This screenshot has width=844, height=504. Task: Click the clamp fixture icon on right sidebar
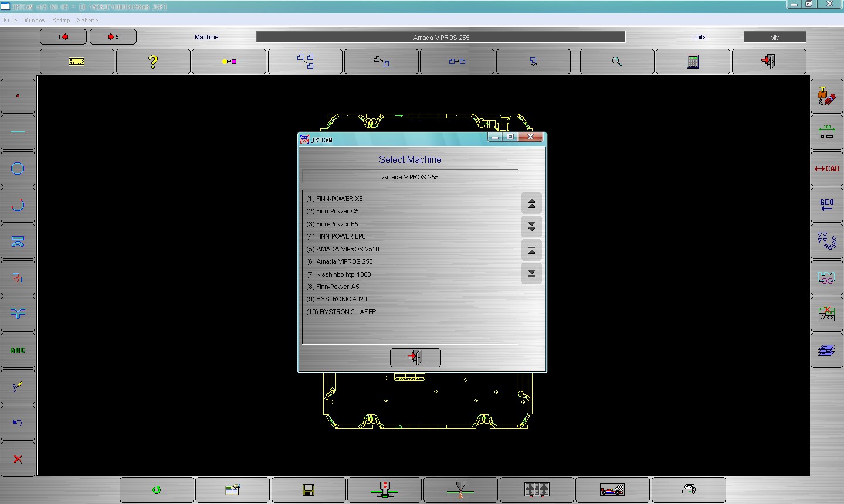(x=827, y=278)
